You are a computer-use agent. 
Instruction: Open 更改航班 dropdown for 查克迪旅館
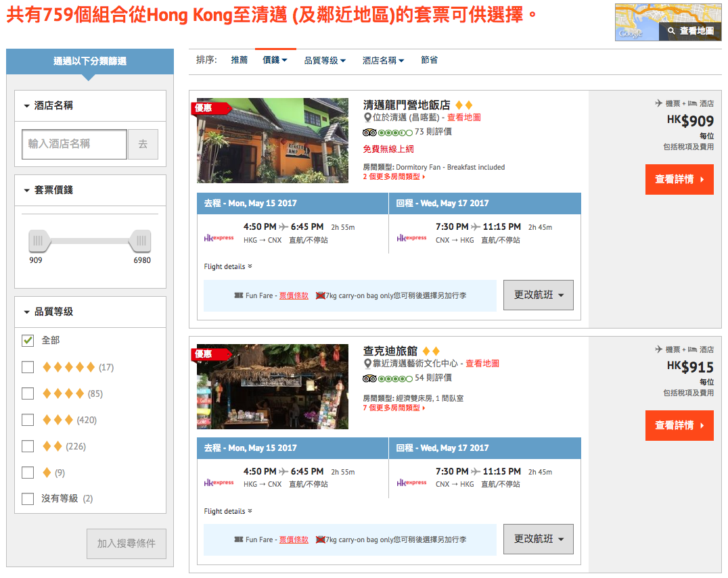[x=539, y=539]
